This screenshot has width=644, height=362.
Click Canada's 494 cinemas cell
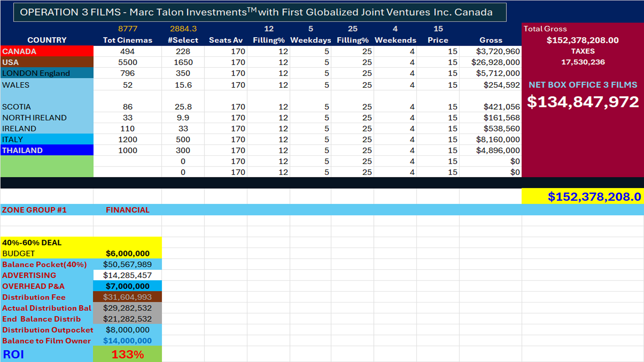127,51
